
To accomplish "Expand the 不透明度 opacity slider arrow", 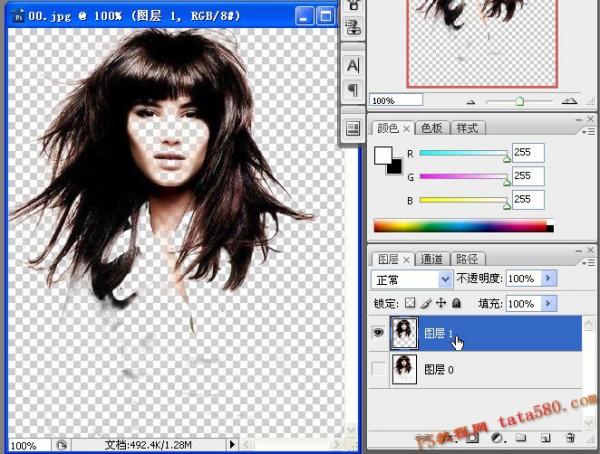I will click(x=548, y=279).
